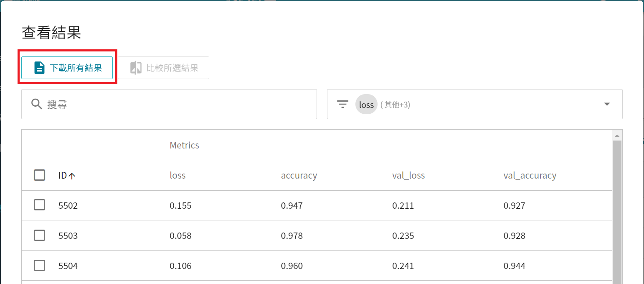Sort by the val_accuracy column header

pos(530,176)
